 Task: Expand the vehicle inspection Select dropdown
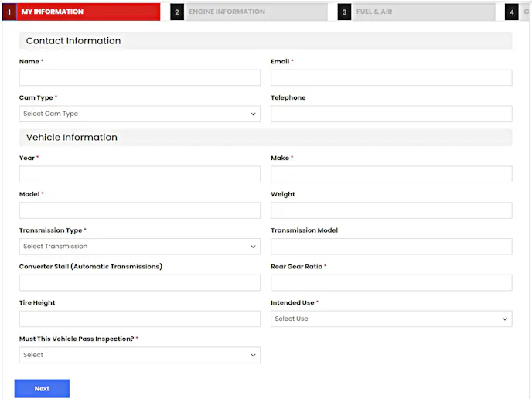coord(140,355)
